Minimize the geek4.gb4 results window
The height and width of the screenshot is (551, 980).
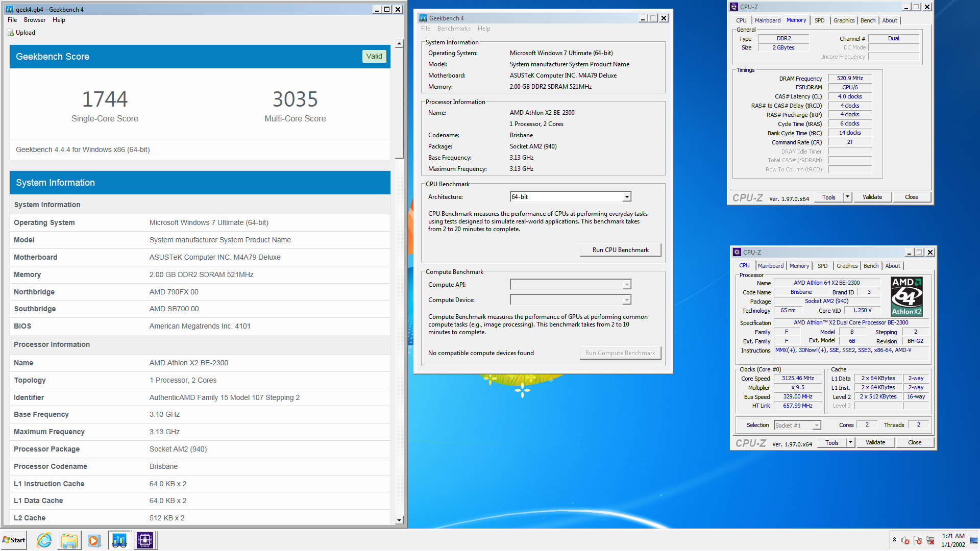click(x=377, y=9)
